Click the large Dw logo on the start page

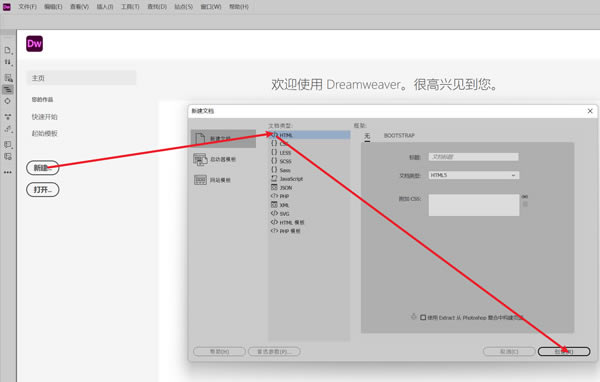point(34,44)
